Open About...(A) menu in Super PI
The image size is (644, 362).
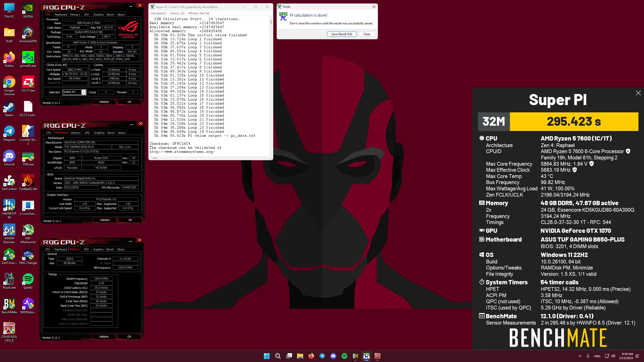[x=177, y=13]
